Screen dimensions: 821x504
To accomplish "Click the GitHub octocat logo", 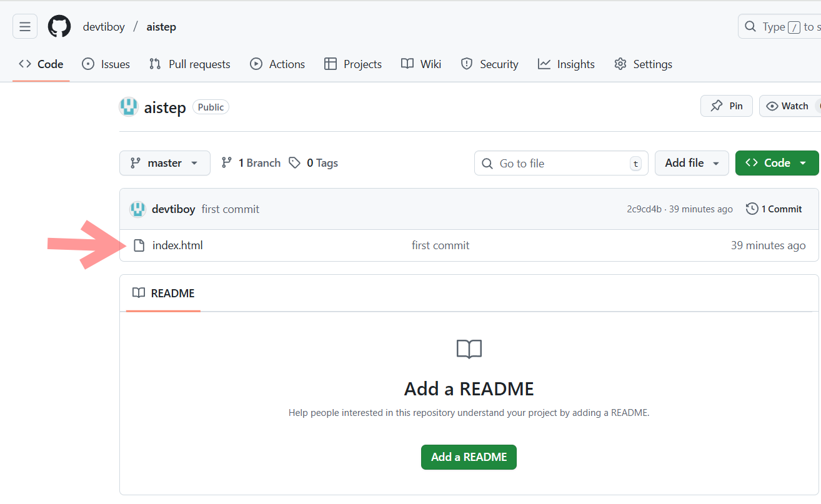I will pos(59,27).
